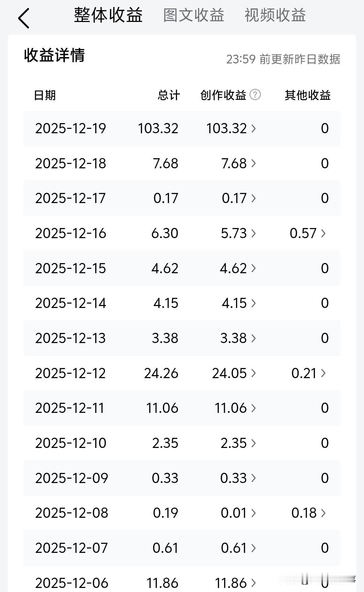
Task: Expand 24.05 creation earnings for 2025-12-12
Action: [x=234, y=373]
